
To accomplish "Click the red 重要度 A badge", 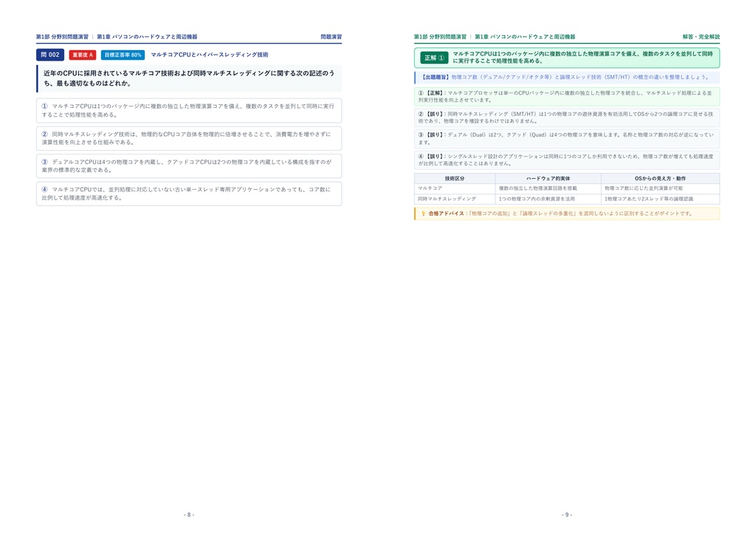I will pyautogui.click(x=83, y=55).
